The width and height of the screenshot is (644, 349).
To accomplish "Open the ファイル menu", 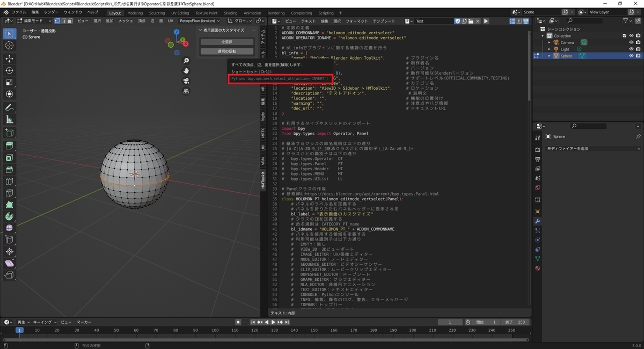I will tap(19, 12).
